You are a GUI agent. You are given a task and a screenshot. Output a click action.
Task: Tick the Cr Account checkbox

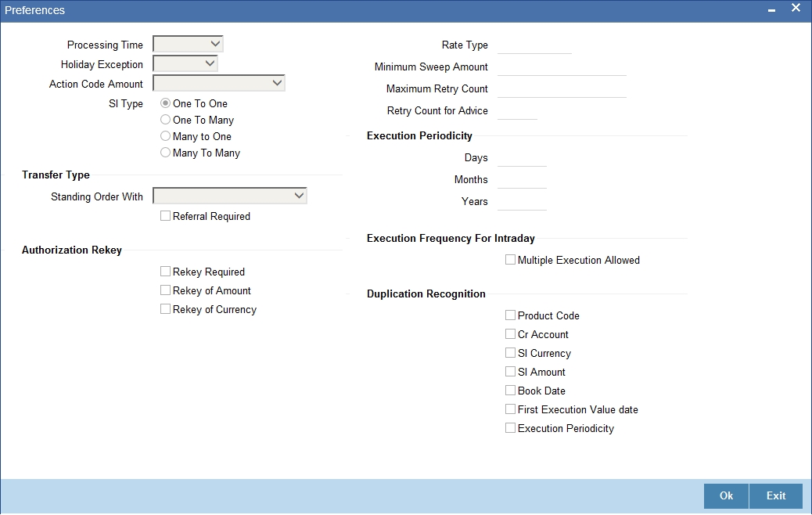click(x=510, y=334)
